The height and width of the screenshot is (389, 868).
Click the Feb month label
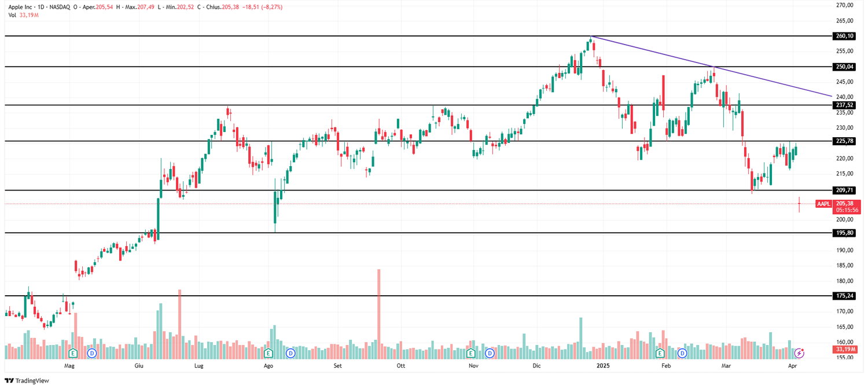666,366
